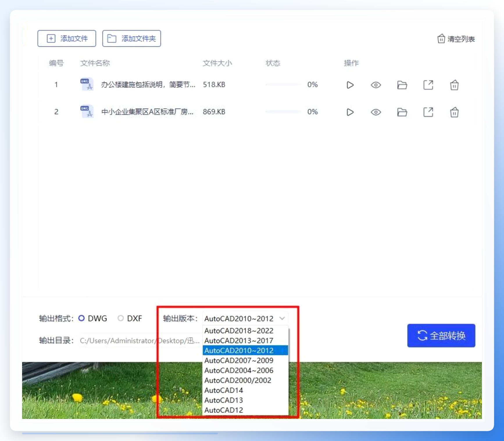The height and width of the screenshot is (441, 504).
Task: Open the 输出版本 dropdown box
Action: (x=245, y=318)
